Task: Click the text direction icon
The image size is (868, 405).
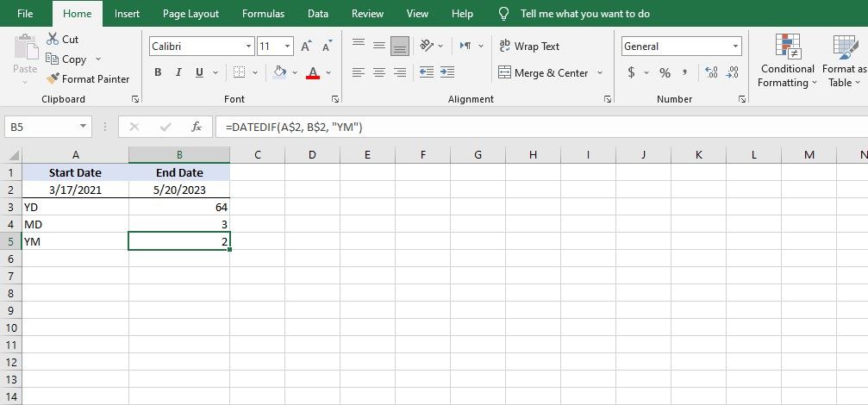Action: [465, 46]
